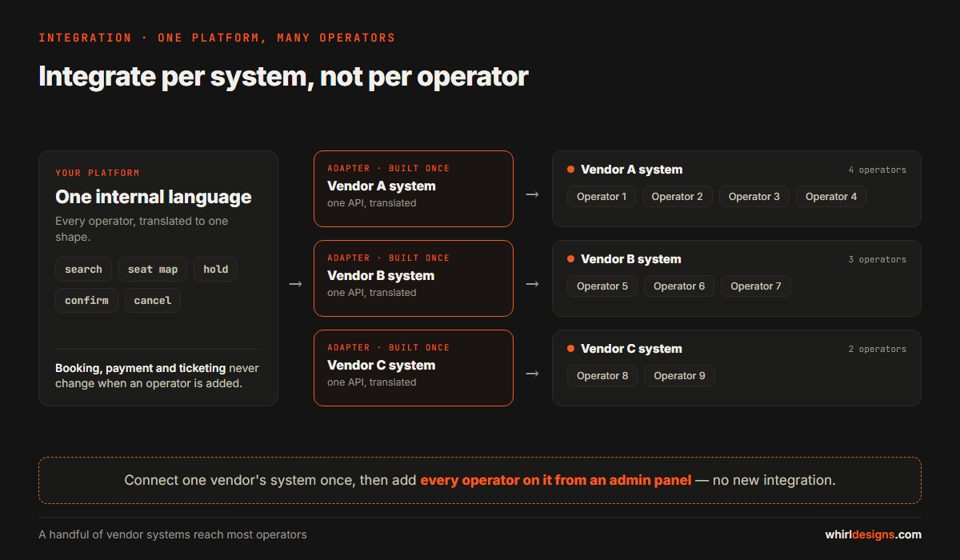Click the '4 operators' count label
The width and height of the screenshot is (960, 560).
tap(878, 170)
